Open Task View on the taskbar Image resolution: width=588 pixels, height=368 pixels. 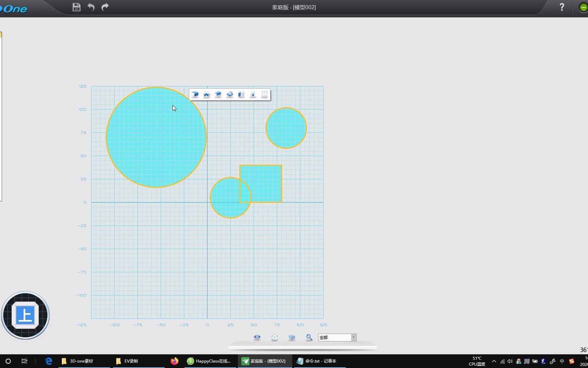[24, 361]
